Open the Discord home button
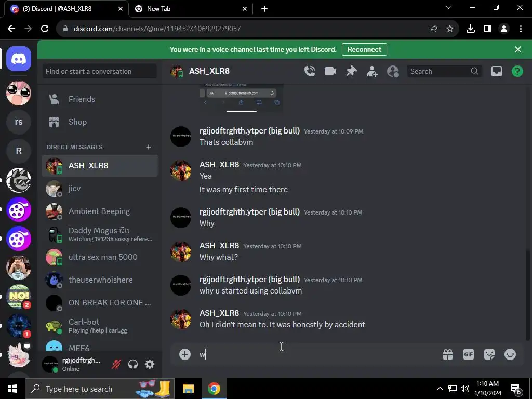 [x=19, y=59]
